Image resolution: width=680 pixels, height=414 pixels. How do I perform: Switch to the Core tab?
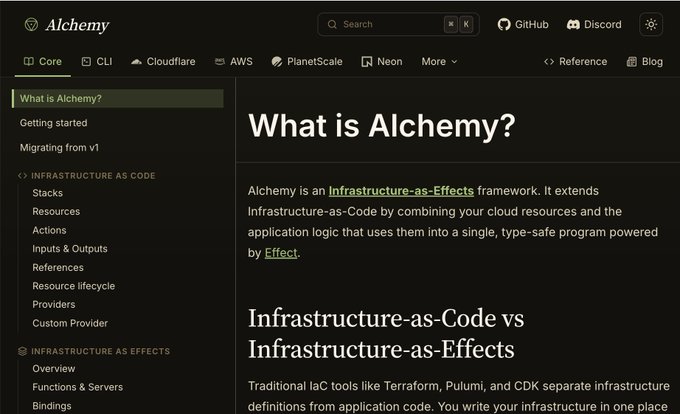coord(42,62)
